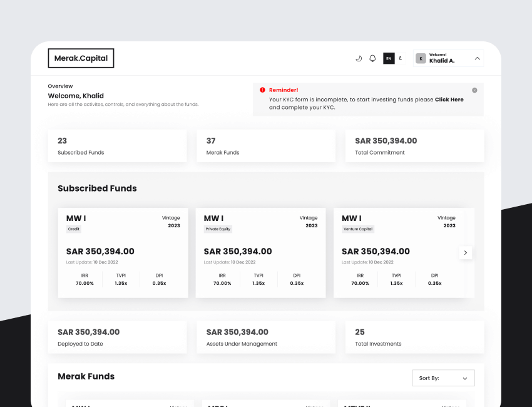
Task: Click the Venture Capital tag
Action: (x=358, y=229)
